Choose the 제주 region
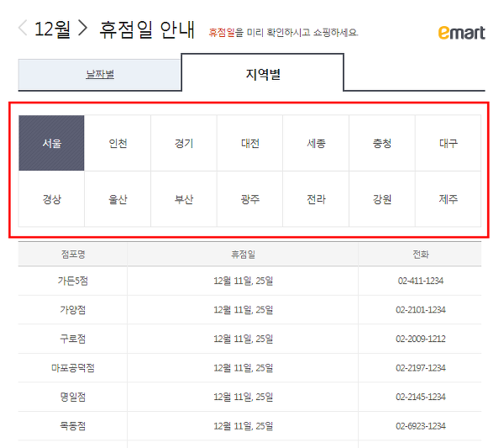Screen dimensions: 504x448 tap(448, 199)
